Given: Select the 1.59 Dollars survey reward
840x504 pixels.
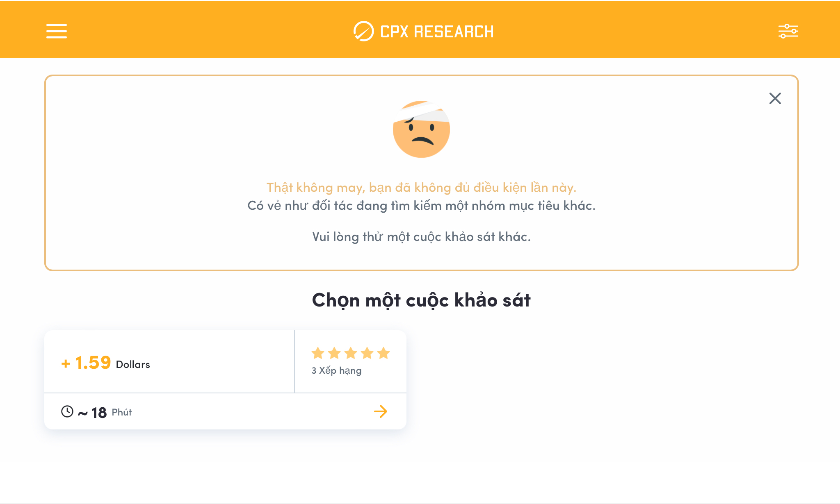Looking at the screenshot, I should 106,363.
